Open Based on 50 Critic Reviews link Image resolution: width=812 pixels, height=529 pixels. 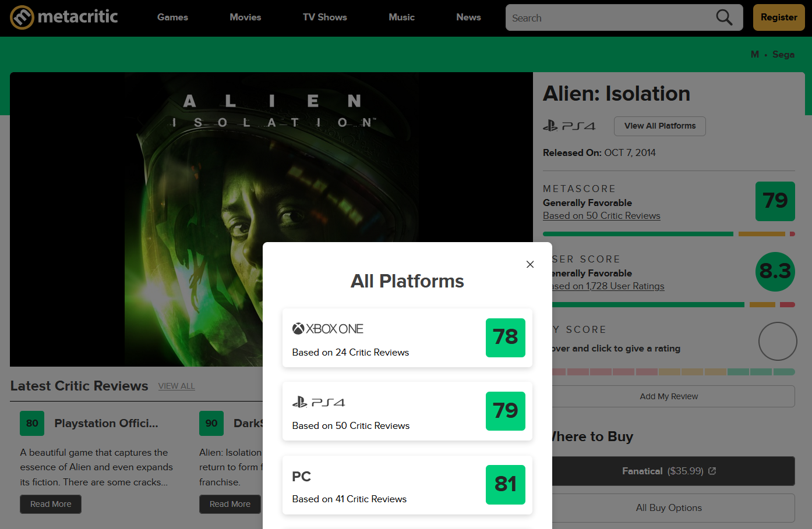[602, 216]
